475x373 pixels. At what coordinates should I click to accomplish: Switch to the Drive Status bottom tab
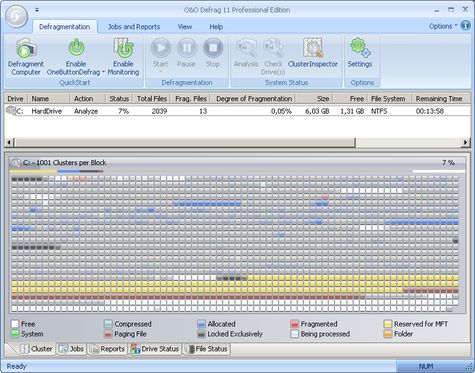[x=155, y=349]
